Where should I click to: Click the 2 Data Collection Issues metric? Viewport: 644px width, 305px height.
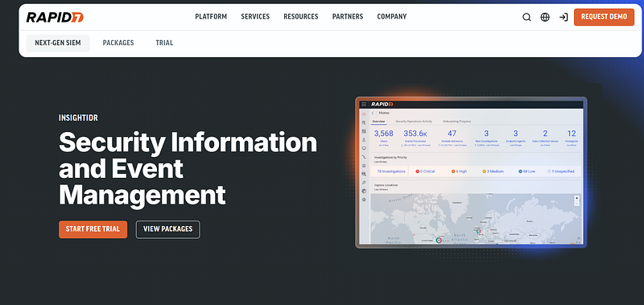pyautogui.click(x=545, y=138)
